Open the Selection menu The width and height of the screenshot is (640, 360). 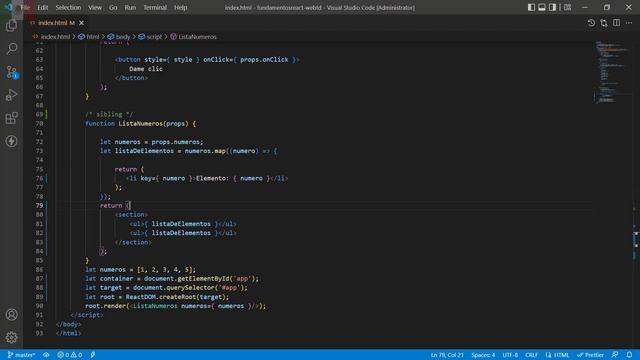pyautogui.click(x=68, y=7)
